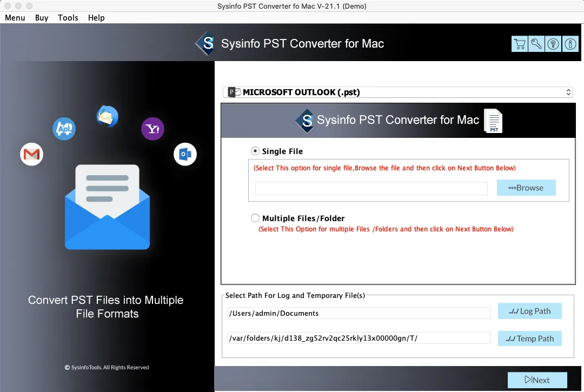
Task: Expand the MICROSOFT OUTLOOK (.pst) dropdown
Action: pos(398,92)
